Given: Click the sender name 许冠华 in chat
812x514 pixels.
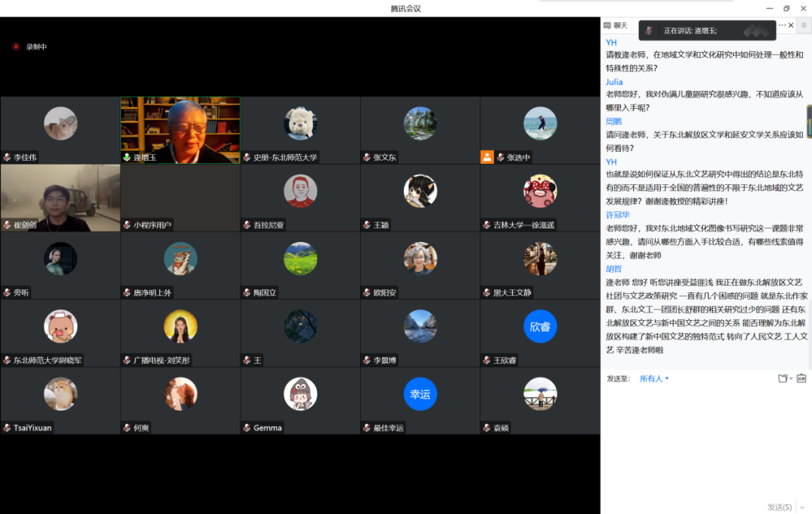Looking at the screenshot, I should [618, 215].
